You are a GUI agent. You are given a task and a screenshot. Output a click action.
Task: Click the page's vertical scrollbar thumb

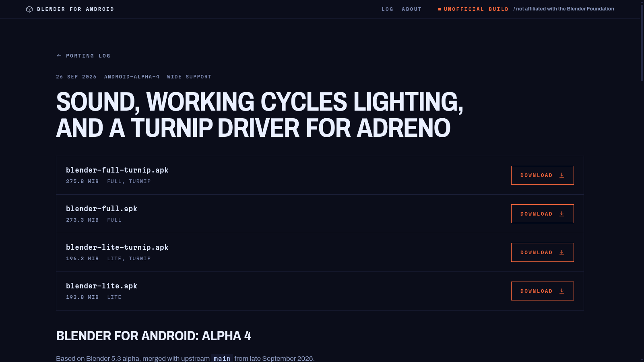tap(642, 42)
